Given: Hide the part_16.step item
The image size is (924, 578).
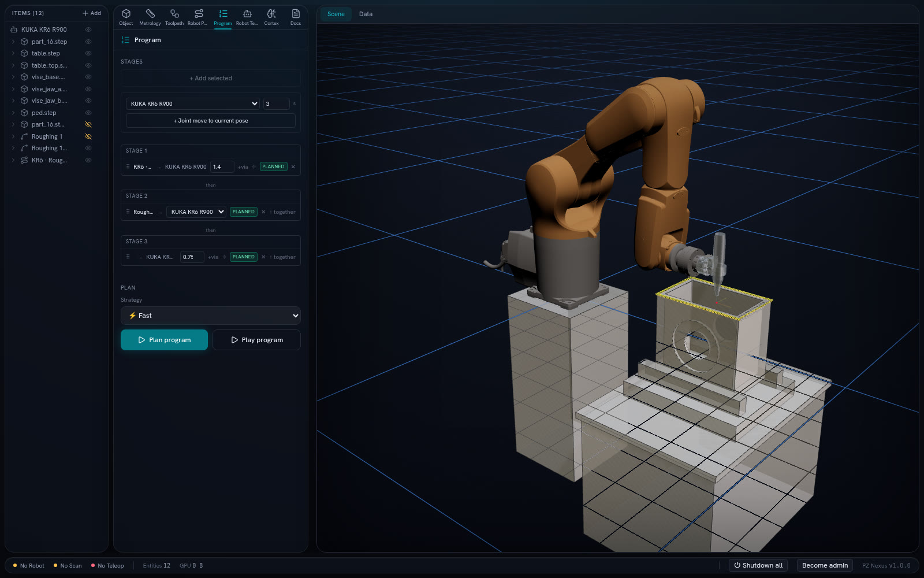Looking at the screenshot, I should point(88,42).
